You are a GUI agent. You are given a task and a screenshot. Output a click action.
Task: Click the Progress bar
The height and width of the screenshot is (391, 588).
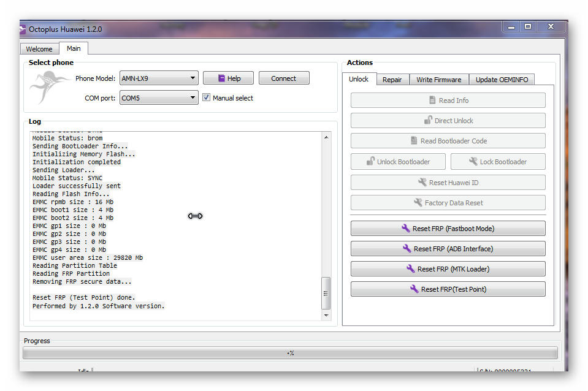pos(290,353)
